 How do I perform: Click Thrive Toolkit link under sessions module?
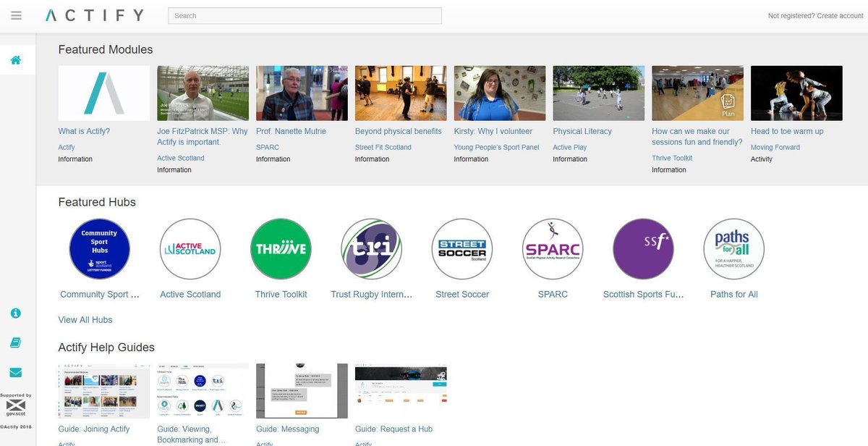click(672, 158)
